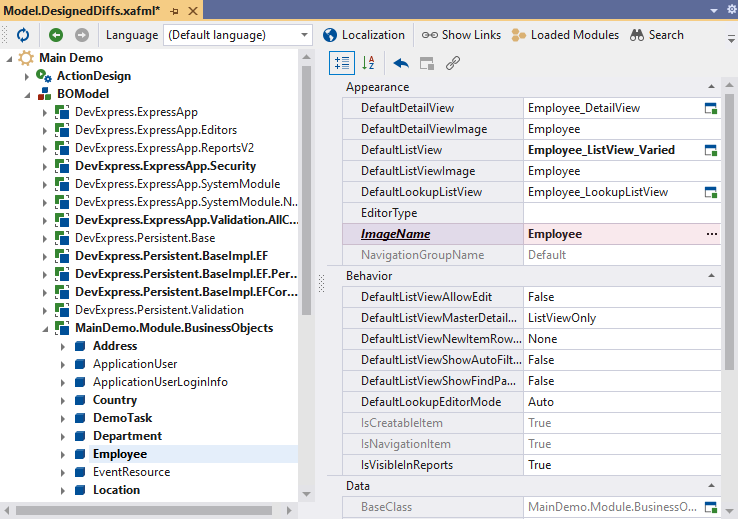738x519 pixels.
Task: Select the EventResource tree item
Action: point(131,472)
